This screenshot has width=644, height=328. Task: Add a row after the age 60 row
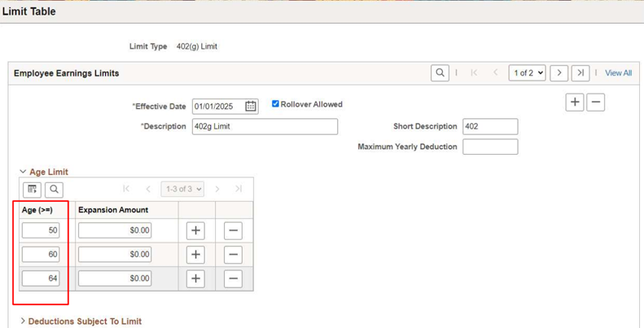[x=195, y=255]
